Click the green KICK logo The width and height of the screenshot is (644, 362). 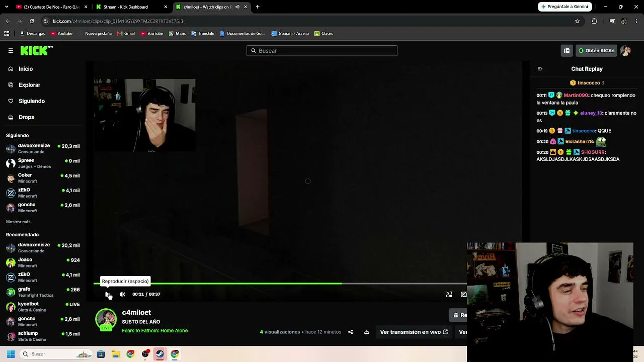(x=36, y=50)
